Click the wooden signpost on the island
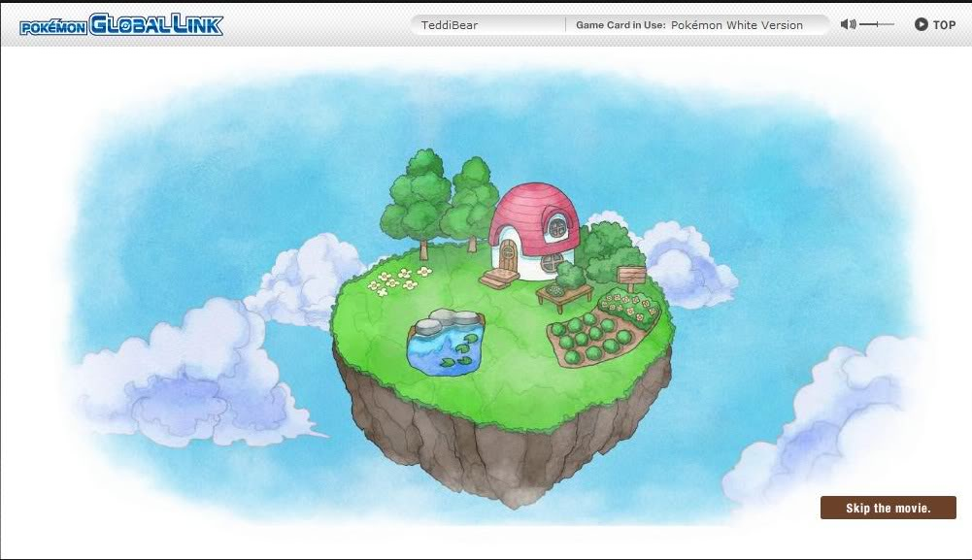Viewport: 972px width, 560px height. point(631,277)
